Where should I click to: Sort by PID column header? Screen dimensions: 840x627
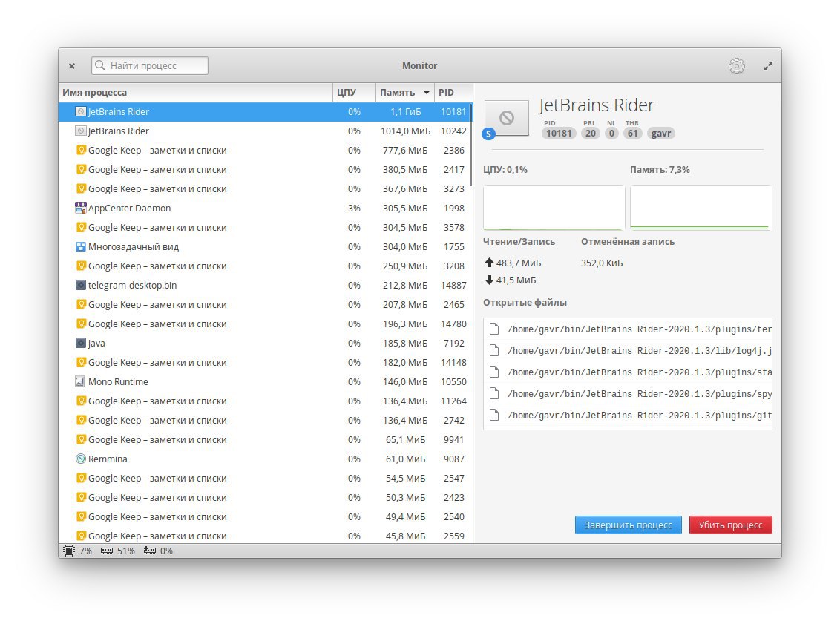453,92
